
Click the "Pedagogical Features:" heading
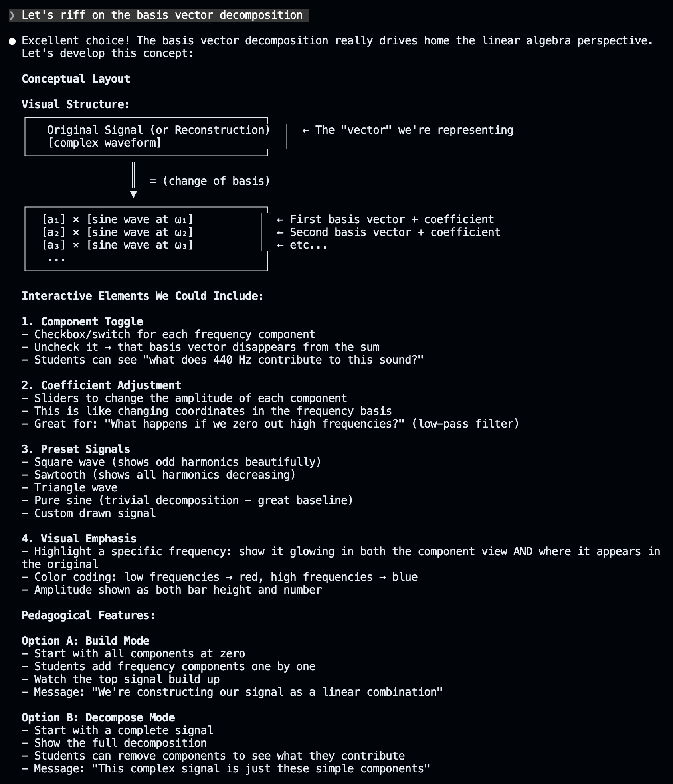point(89,616)
